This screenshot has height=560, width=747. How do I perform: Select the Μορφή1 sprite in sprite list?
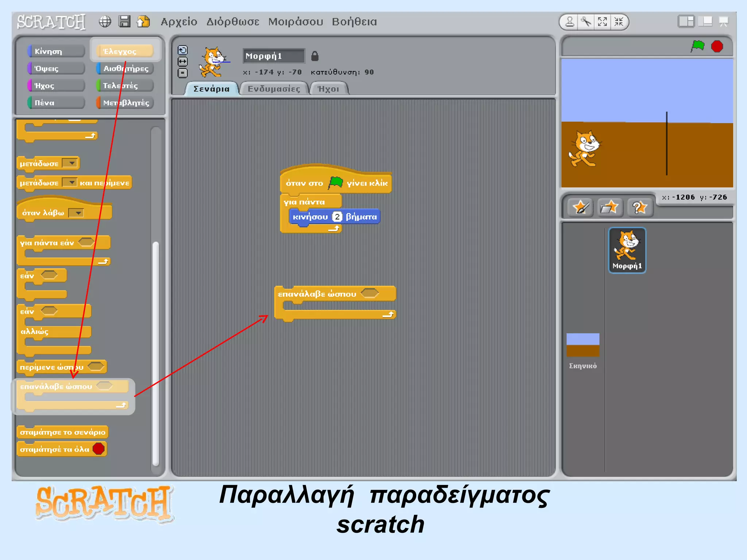pyautogui.click(x=627, y=250)
